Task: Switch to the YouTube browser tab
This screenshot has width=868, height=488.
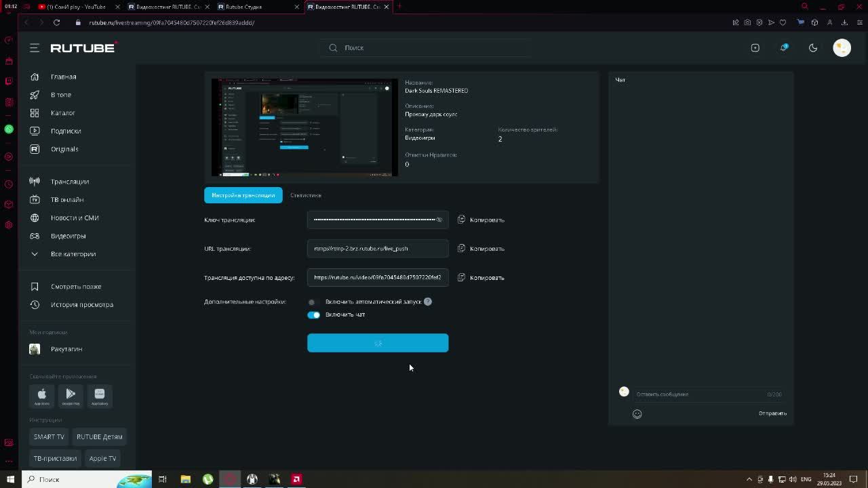Action: point(77,7)
